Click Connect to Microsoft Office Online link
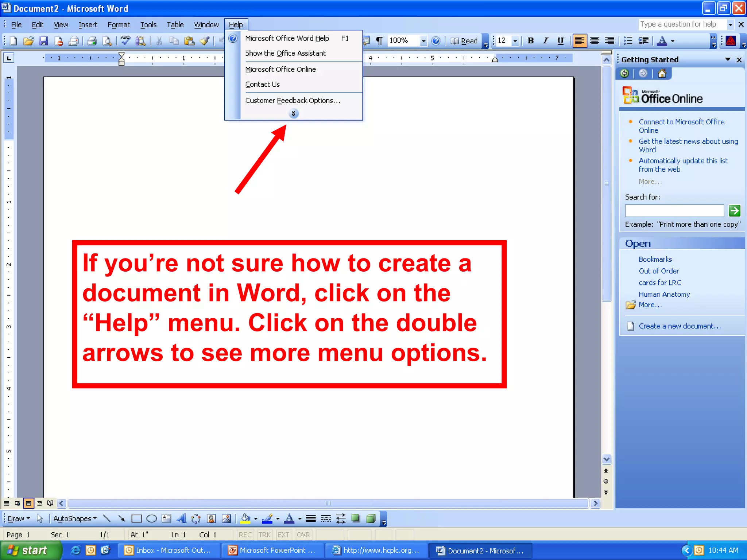 [681, 126]
